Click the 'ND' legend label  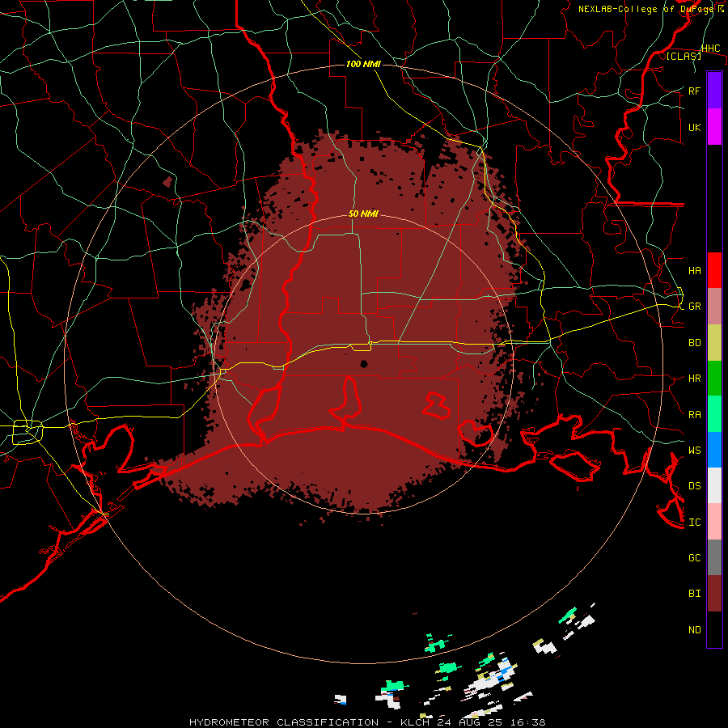click(694, 629)
